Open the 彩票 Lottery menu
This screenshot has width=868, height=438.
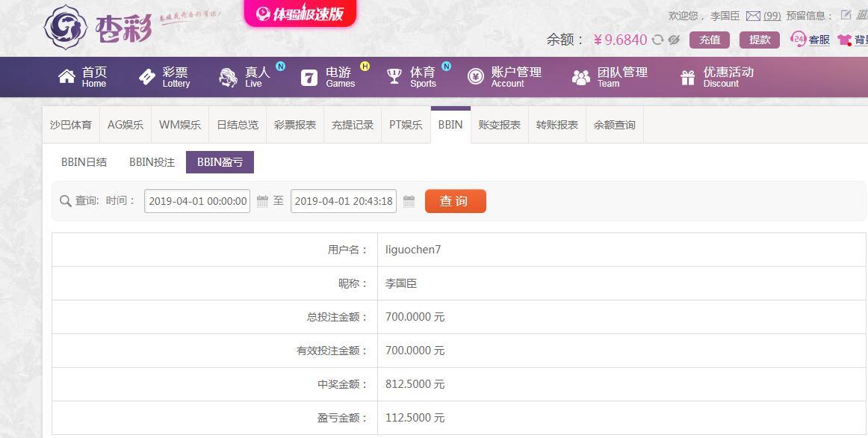click(164, 77)
